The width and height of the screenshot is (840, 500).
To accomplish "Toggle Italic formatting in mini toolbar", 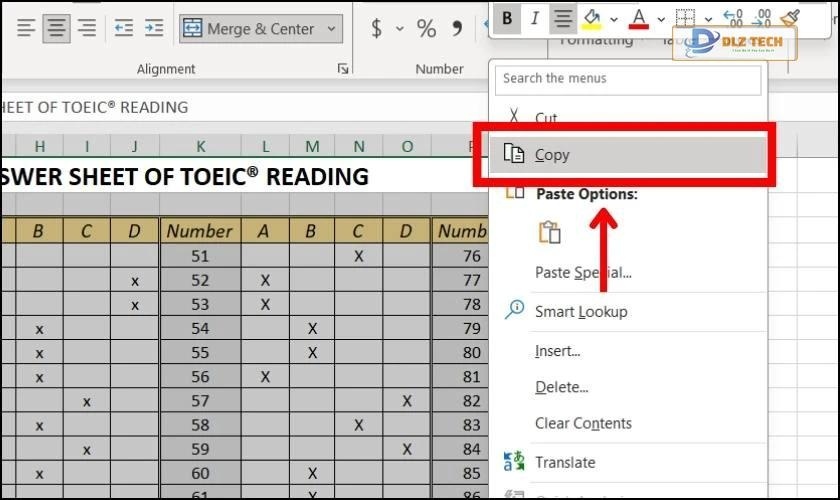I will point(535,17).
